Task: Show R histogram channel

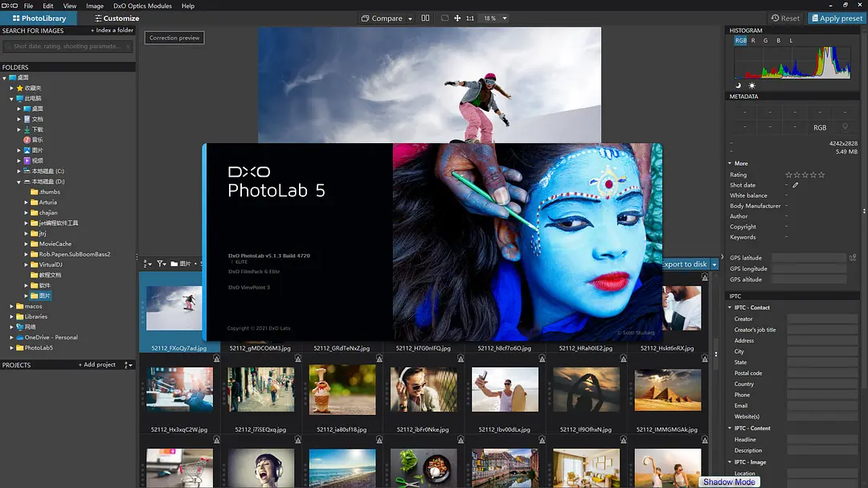Action: [x=753, y=40]
